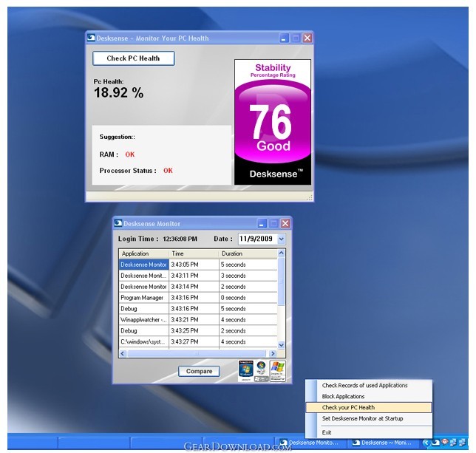
Task: Click the Check PC Health button
Action: pos(134,58)
